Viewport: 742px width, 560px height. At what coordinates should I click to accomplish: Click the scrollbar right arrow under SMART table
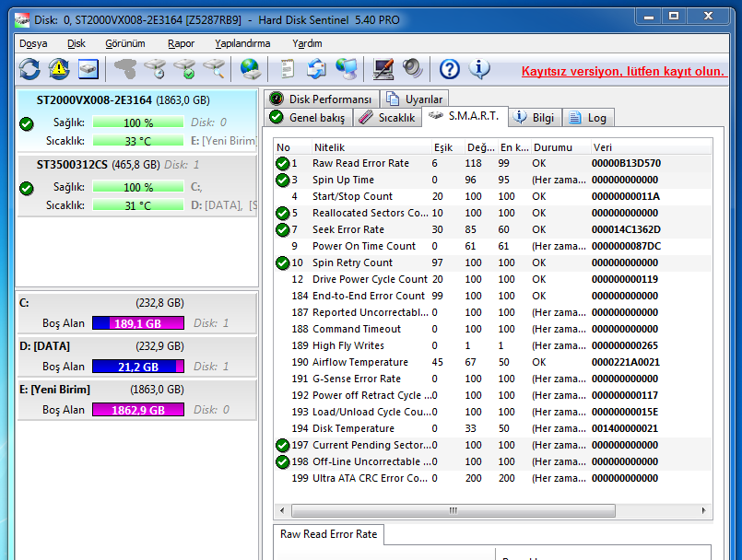(703, 511)
